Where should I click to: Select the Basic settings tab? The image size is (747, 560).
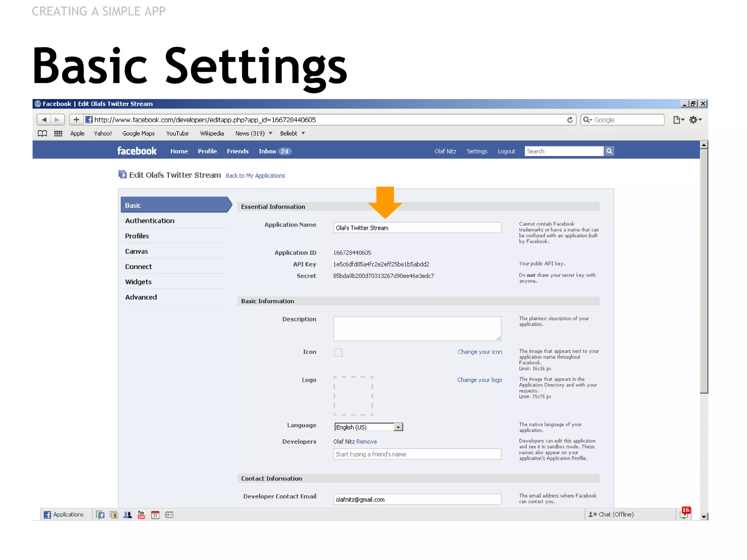176,205
